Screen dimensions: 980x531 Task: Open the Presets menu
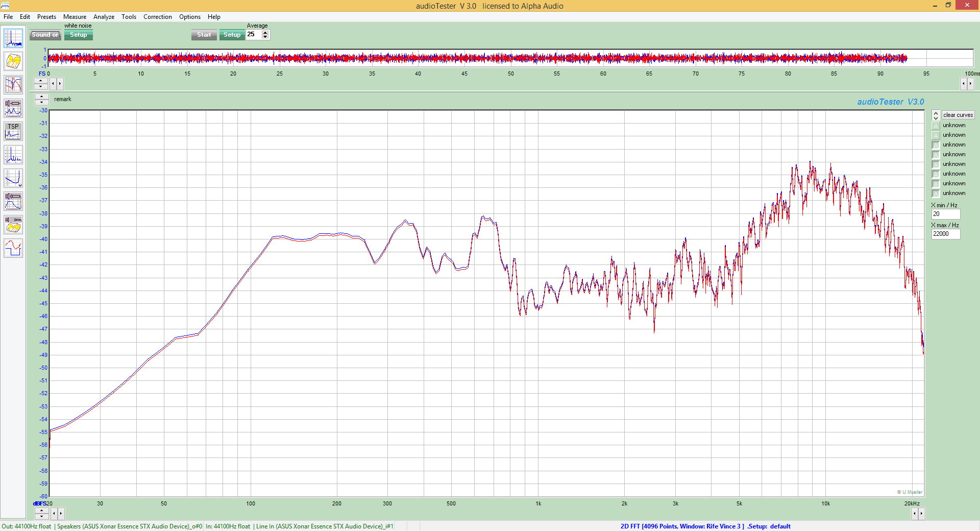[46, 17]
